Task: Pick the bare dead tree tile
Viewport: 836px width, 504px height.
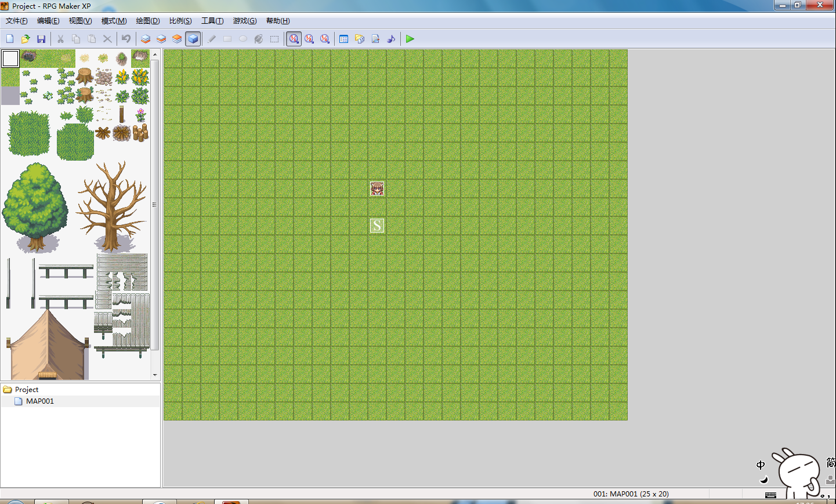Action: tap(113, 206)
